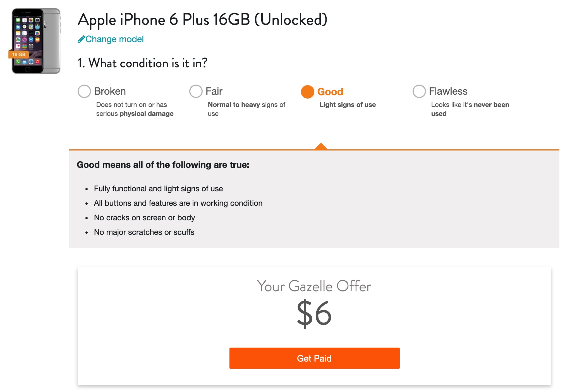The width and height of the screenshot is (565, 392).
Task: Select the Broken condition radio button
Action: click(84, 91)
